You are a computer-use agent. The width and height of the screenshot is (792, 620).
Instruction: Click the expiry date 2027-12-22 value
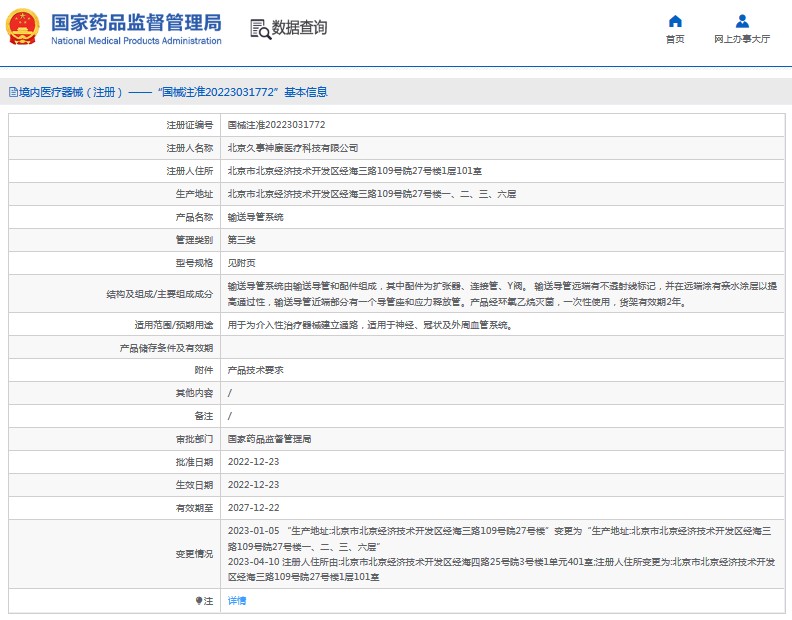pyautogui.click(x=254, y=508)
